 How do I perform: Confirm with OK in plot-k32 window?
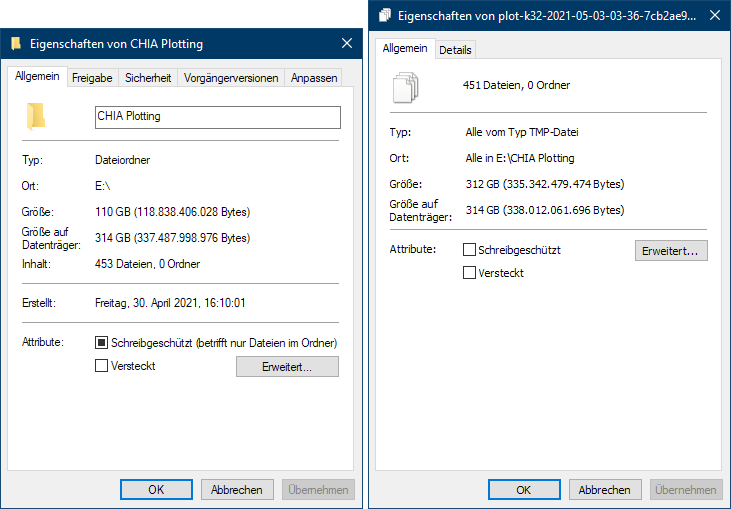524,489
